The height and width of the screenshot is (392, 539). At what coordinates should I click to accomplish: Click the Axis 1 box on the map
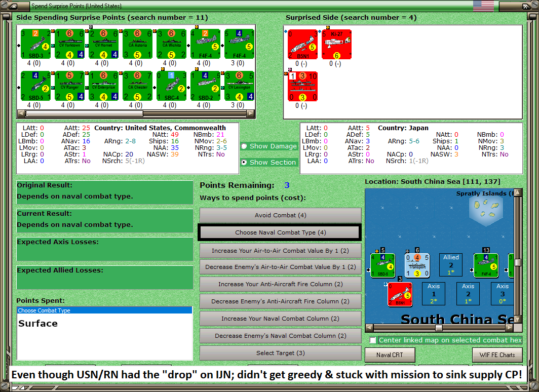tap(434, 294)
